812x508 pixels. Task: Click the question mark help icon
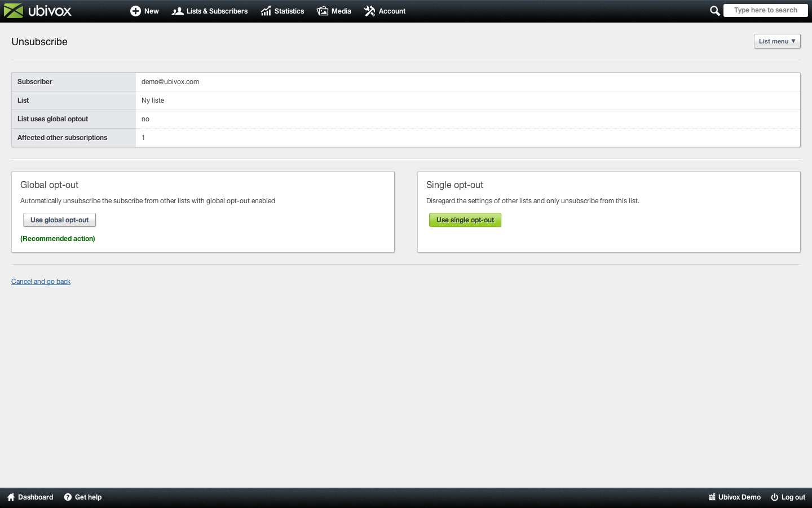pos(68,497)
